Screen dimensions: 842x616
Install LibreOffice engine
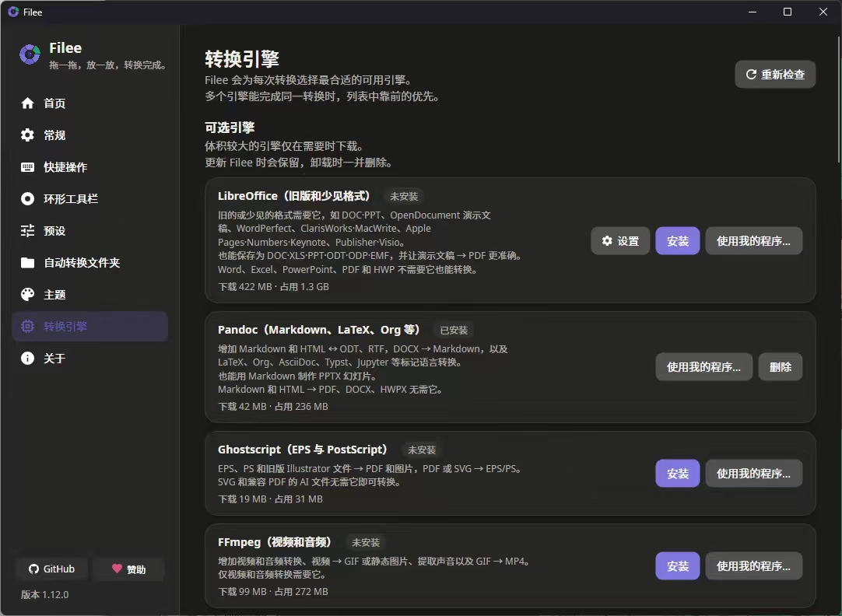tap(677, 241)
